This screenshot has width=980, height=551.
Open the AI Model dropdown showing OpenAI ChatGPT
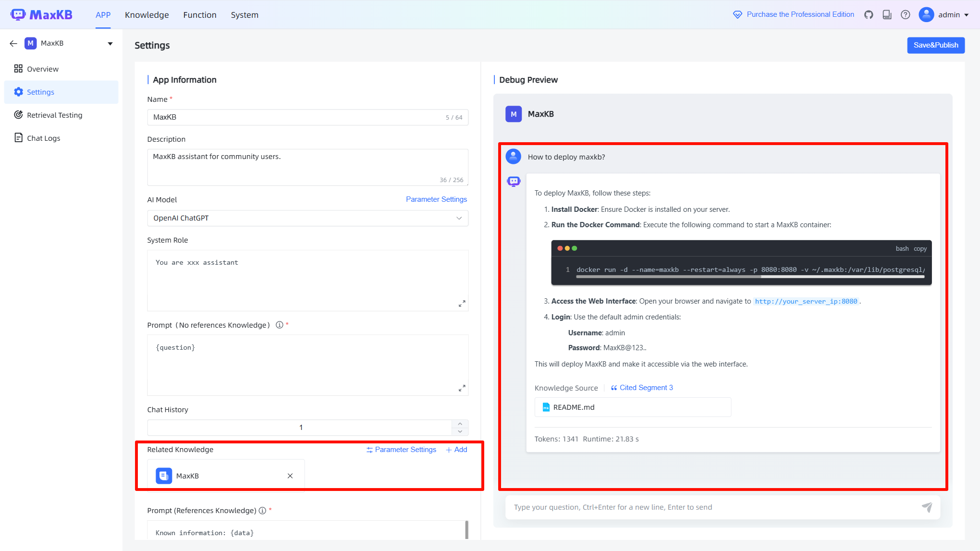click(307, 218)
